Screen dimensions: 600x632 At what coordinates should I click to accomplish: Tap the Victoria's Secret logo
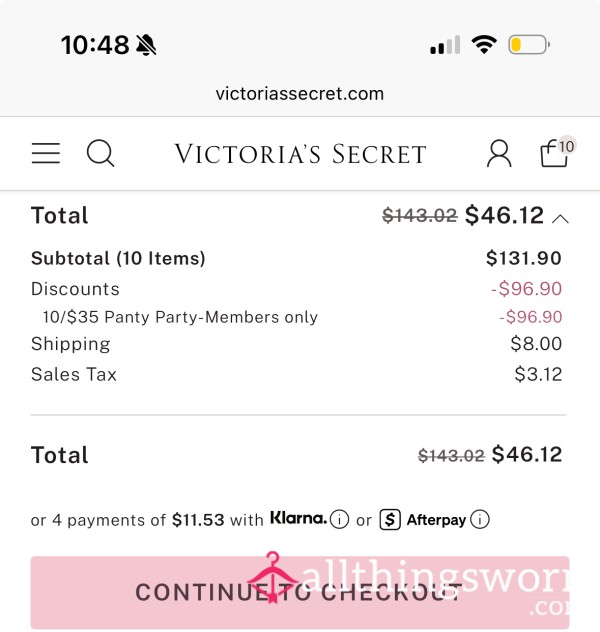(300, 154)
